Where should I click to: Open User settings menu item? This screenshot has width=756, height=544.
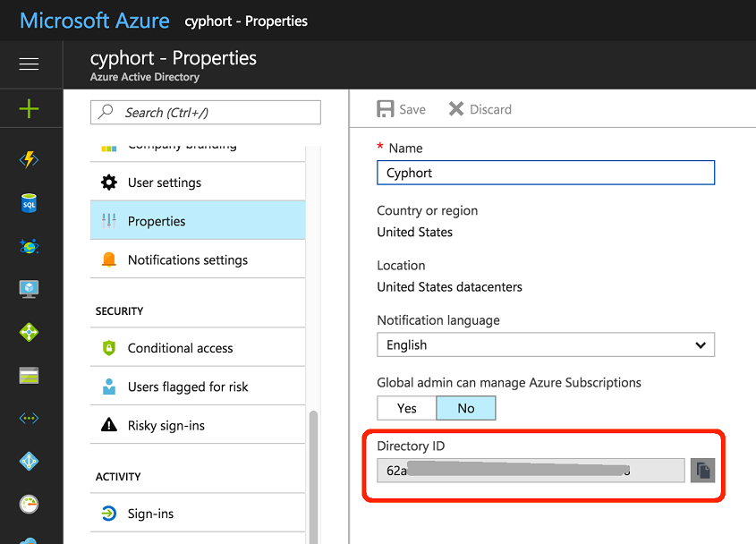pyautogui.click(x=165, y=183)
